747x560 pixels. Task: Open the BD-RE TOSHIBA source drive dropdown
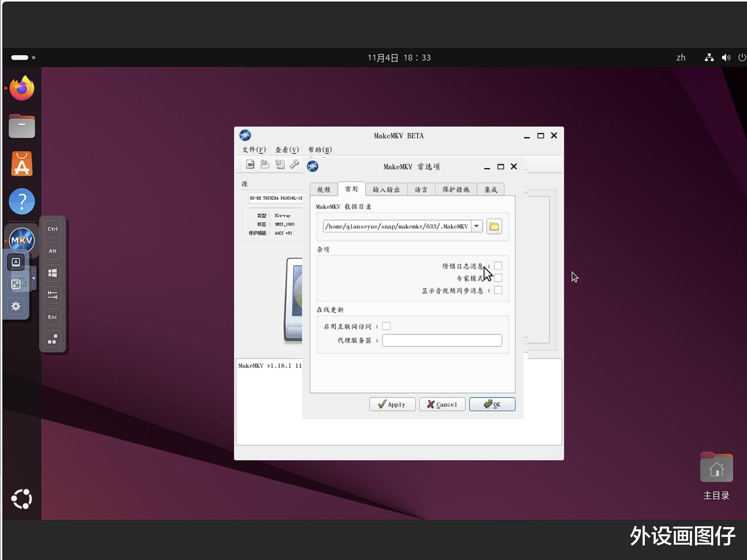[275, 198]
